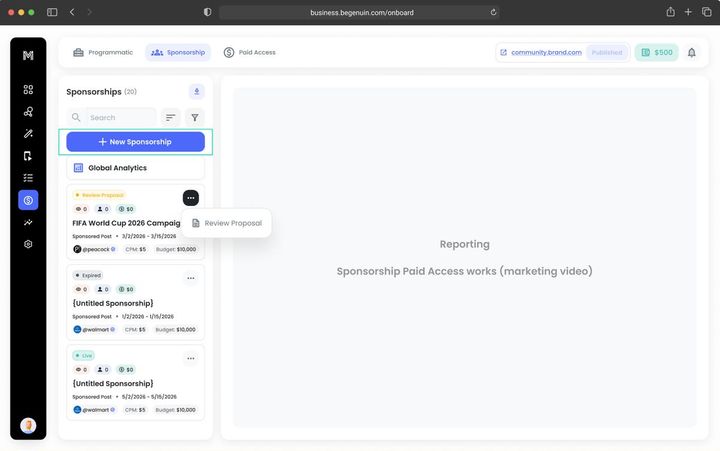Open the dashboard grid icon in sidebar
This screenshot has width=720, height=451.
pos(28,90)
